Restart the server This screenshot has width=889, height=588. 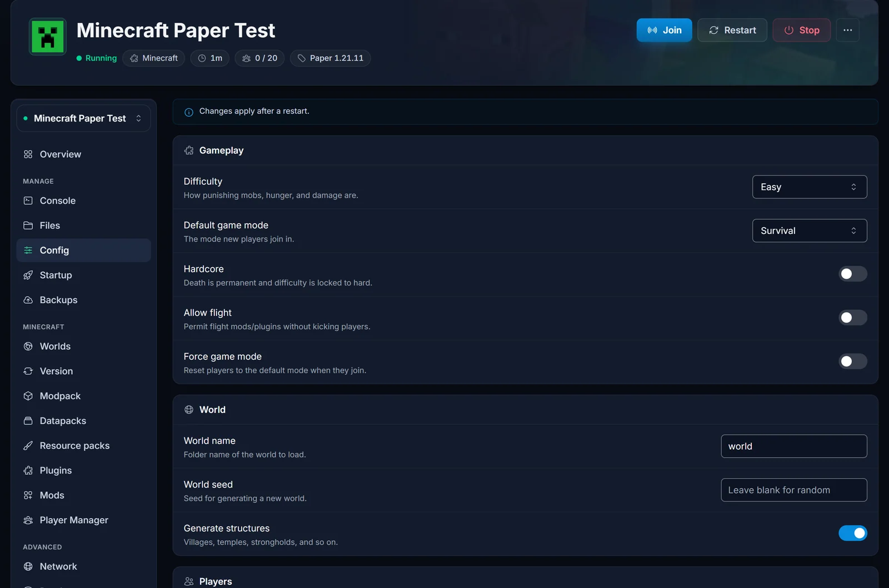pos(732,30)
